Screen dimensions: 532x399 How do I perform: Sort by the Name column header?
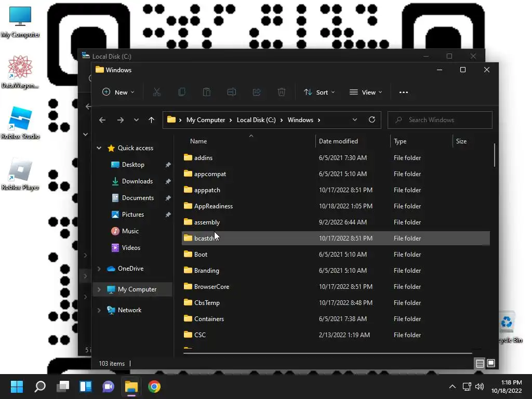coord(198,141)
